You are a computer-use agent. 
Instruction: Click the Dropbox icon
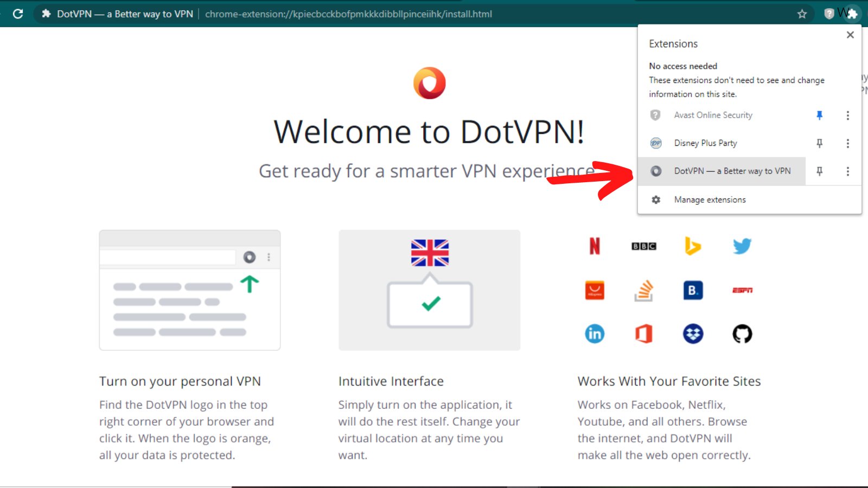[693, 334]
